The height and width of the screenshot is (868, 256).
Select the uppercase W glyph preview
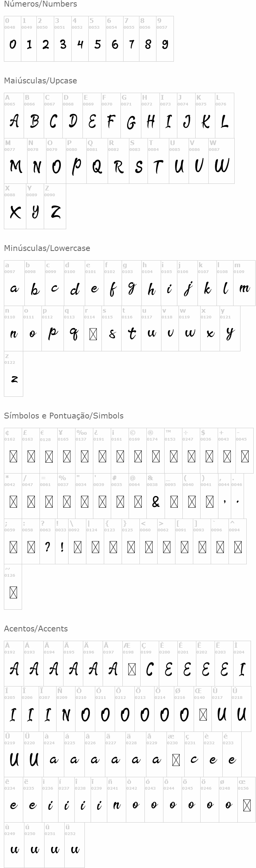[222, 166]
